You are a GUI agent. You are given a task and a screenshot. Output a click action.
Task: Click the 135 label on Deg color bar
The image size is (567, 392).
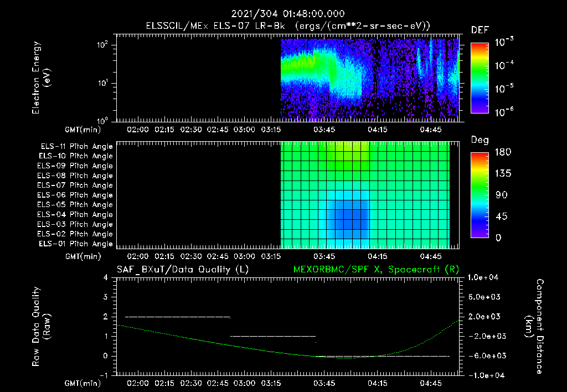(x=503, y=174)
